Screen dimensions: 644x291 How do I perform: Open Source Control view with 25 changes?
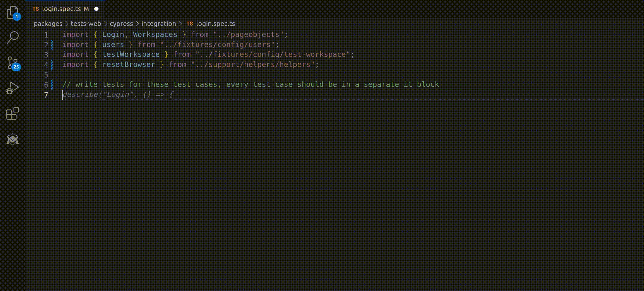[13, 63]
